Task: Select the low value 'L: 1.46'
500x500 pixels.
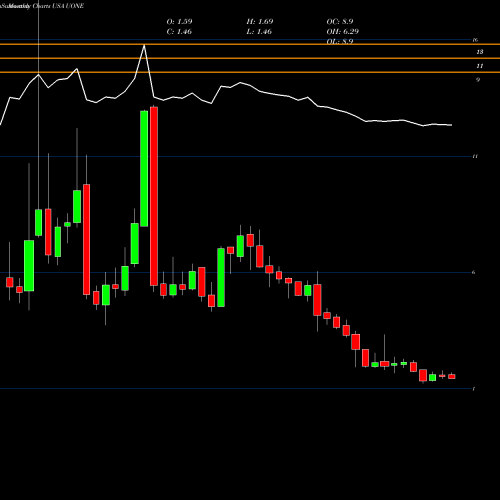Action: tap(259, 32)
